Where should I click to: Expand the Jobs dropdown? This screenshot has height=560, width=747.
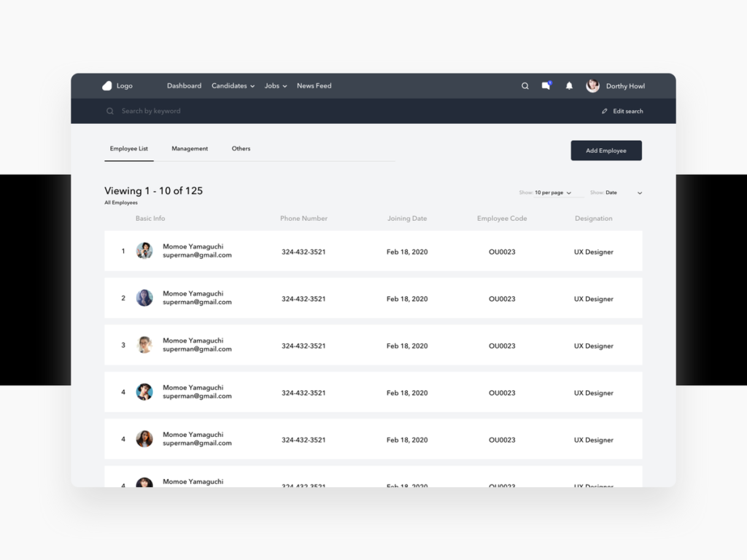(275, 85)
